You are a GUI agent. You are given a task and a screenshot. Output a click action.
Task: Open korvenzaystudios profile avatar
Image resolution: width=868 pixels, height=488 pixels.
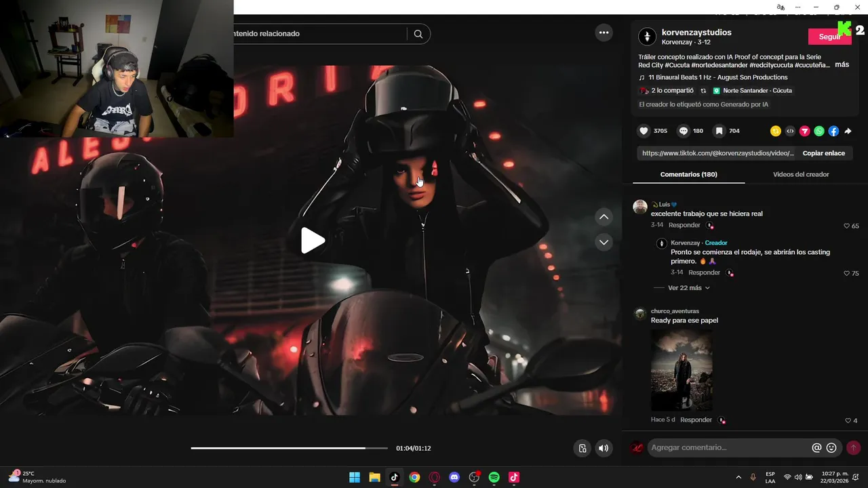(648, 37)
